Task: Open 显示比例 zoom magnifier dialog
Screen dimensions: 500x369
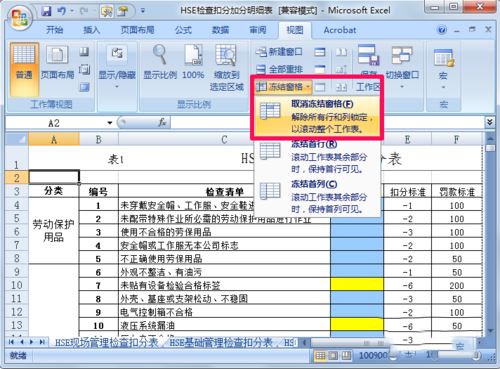Action: click(x=160, y=62)
